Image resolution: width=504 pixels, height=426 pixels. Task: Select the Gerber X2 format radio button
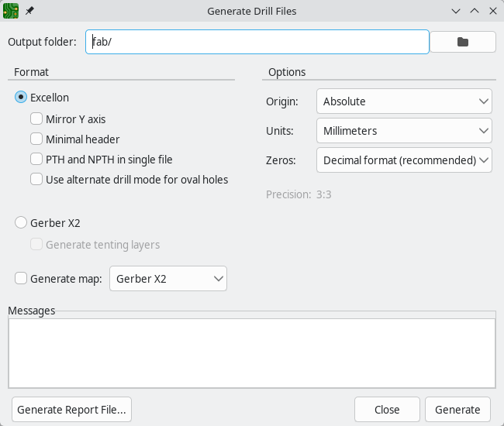(x=21, y=223)
